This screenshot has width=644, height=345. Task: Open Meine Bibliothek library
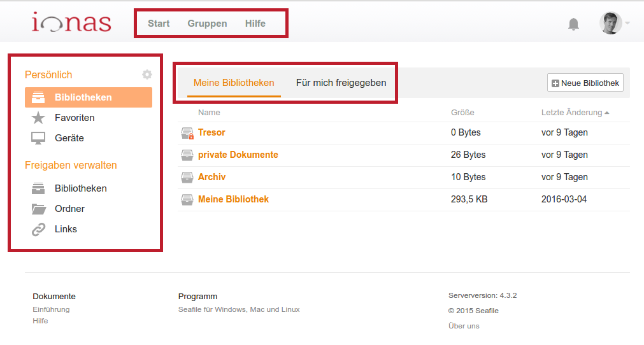pyautogui.click(x=233, y=199)
